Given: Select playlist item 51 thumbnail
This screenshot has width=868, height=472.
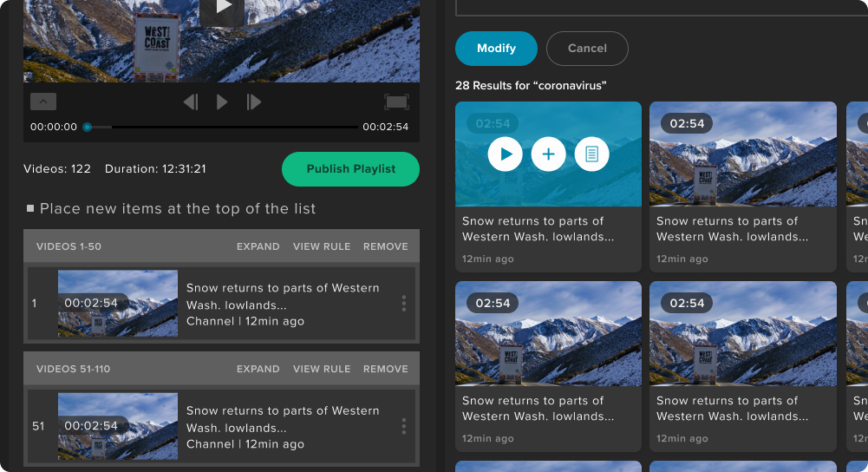Looking at the screenshot, I should click(x=118, y=426).
